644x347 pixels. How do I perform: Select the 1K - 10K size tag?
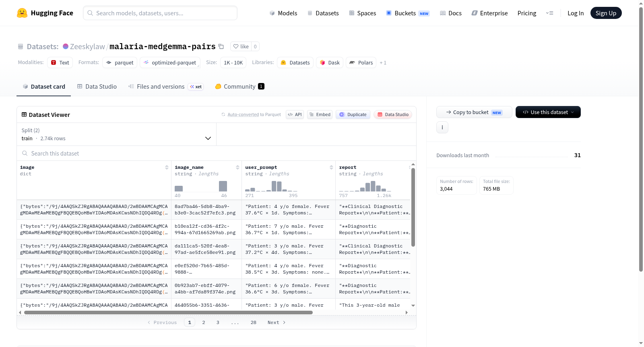click(x=233, y=62)
